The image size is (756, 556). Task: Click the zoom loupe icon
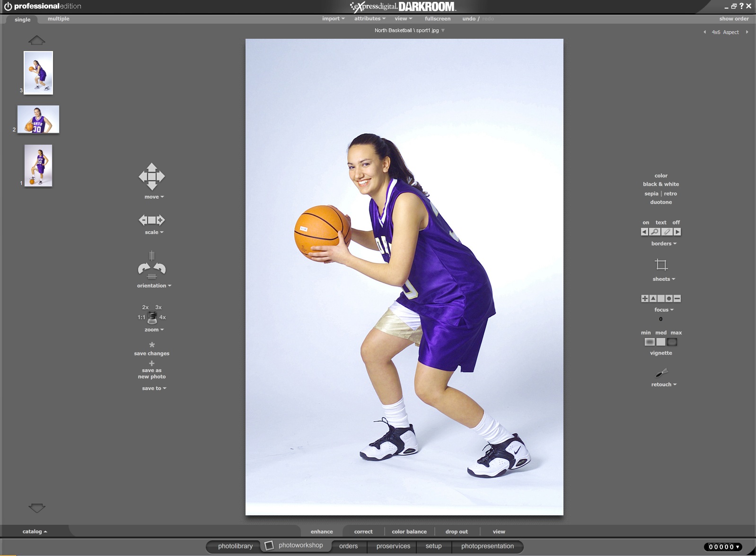(x=152, y=318)
